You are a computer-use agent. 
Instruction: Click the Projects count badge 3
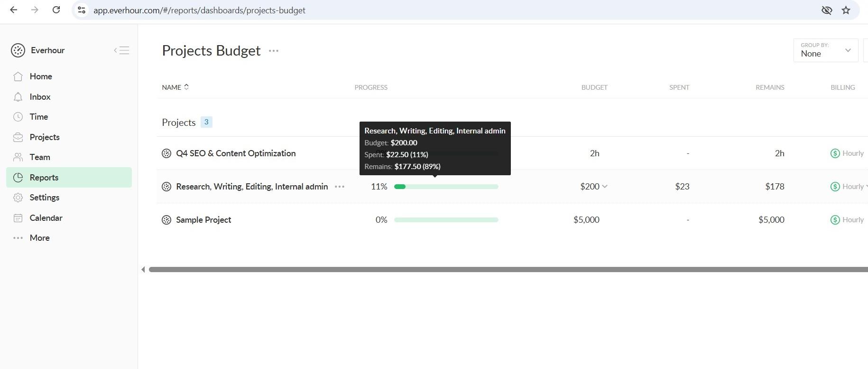(206, 122)
